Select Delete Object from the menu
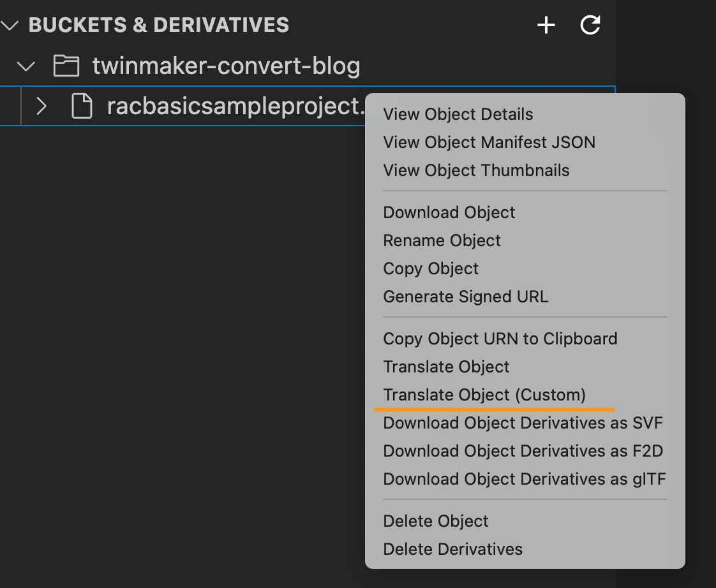The width and height of the screenshot is (716, 588). [x=435, y=521]
